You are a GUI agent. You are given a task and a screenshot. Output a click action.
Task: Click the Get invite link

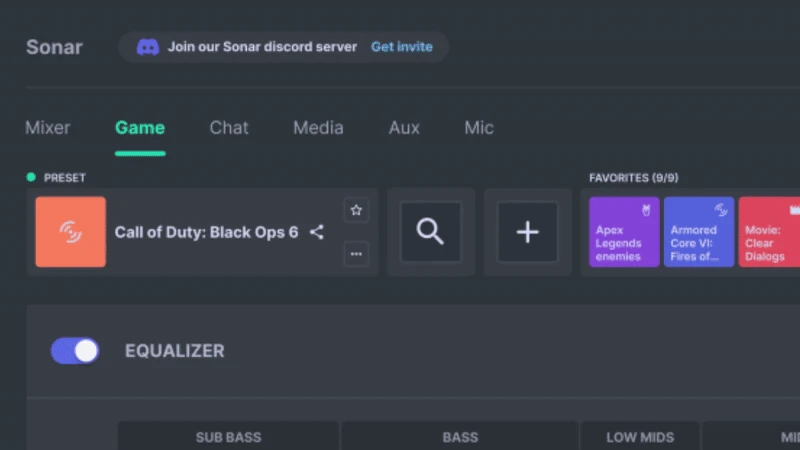click(402, 47)
